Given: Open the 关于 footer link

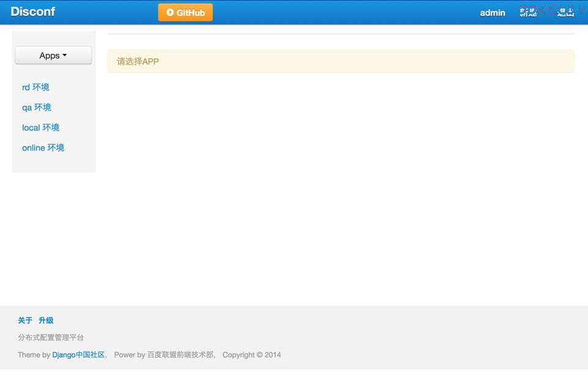Looking at the screenshot, I should [25, 320].
